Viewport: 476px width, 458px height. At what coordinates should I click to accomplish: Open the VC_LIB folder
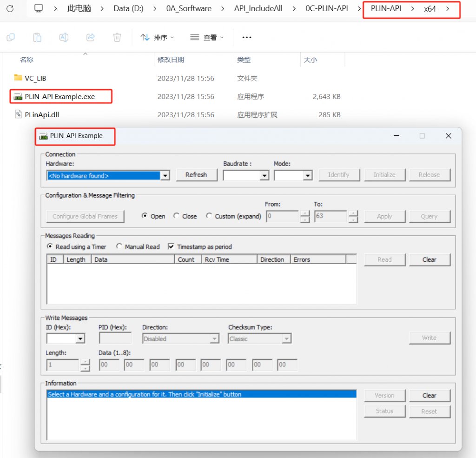[35, 78]
